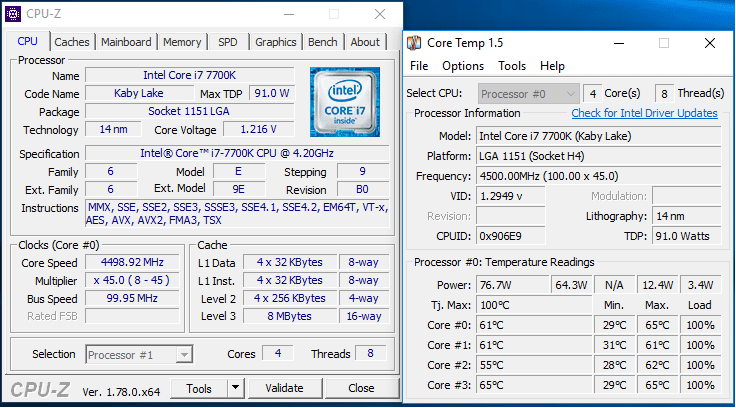This screenshot has width=736, height=408.
Task: Click the Lithography value 14 nm in Core Temp
Action: point(687,216)
